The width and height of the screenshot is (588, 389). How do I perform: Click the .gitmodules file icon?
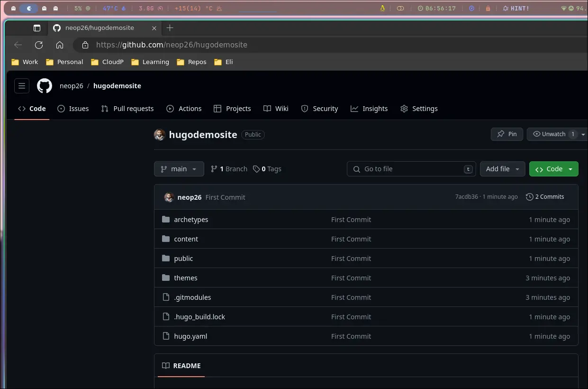[x=166, y=297]
